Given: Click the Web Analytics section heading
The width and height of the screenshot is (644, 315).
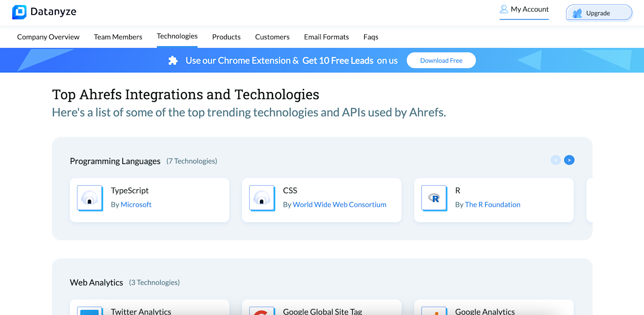Looking at the screenshot, I should pyautogui.click(x=97, y=282).
